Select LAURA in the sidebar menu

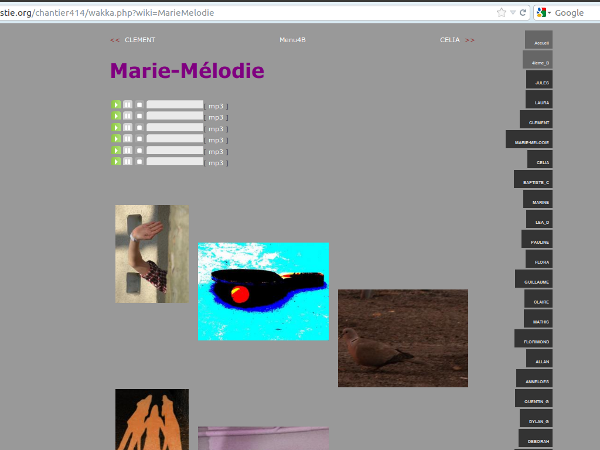coord(540,102)
